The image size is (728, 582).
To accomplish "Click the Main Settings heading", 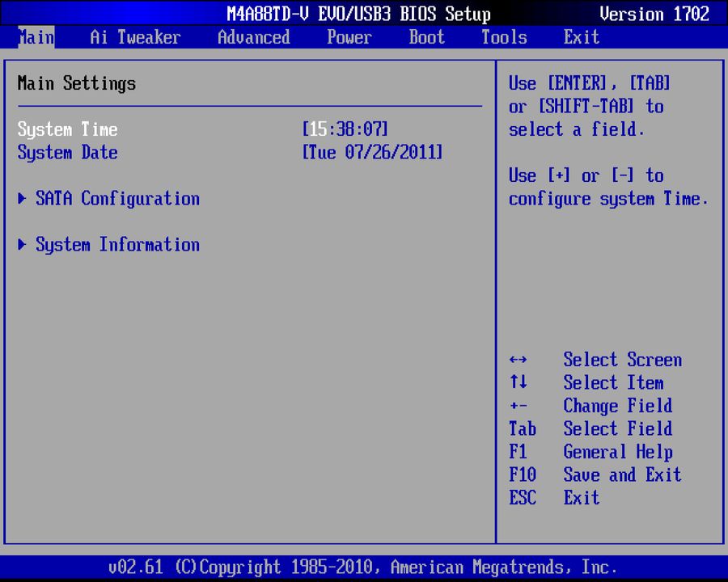I will point(77,83).
